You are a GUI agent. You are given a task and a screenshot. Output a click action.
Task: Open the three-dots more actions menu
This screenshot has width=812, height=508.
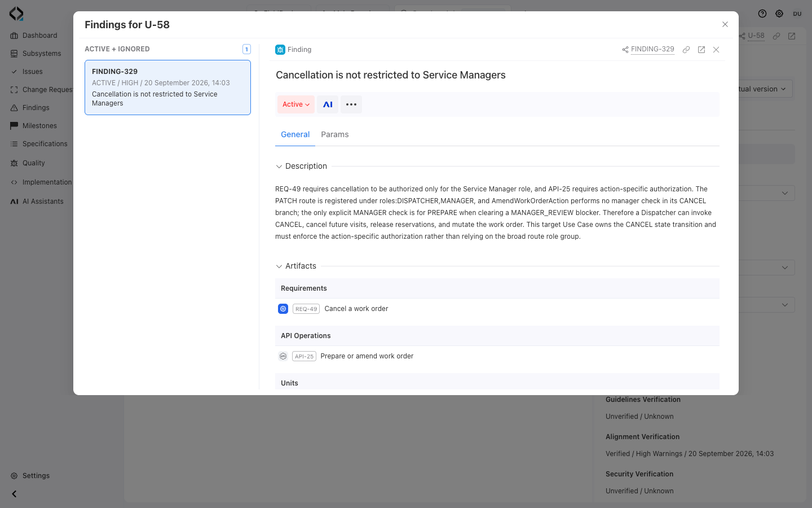[351, 104]
